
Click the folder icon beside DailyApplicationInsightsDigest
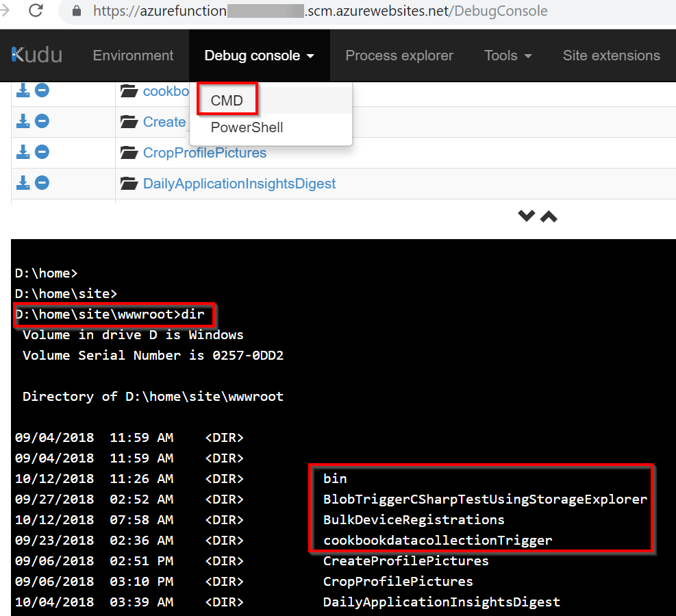(129, 184)
